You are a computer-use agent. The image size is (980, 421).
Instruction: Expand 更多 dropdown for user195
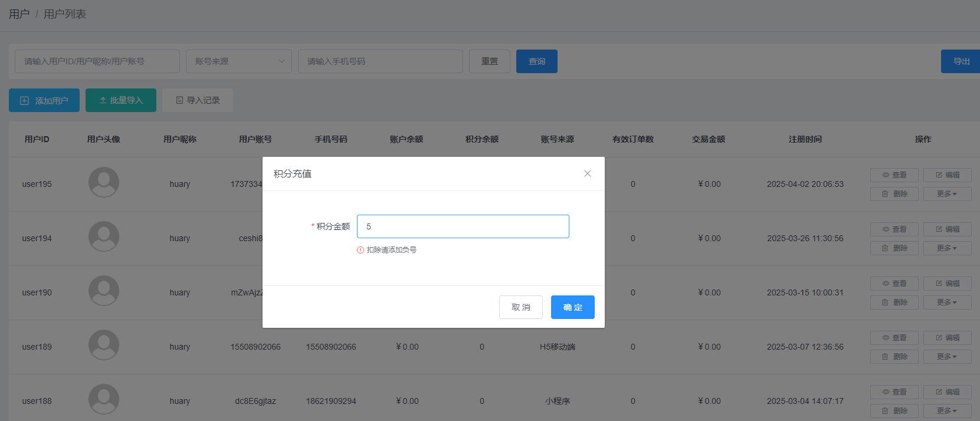coord(947,194)
